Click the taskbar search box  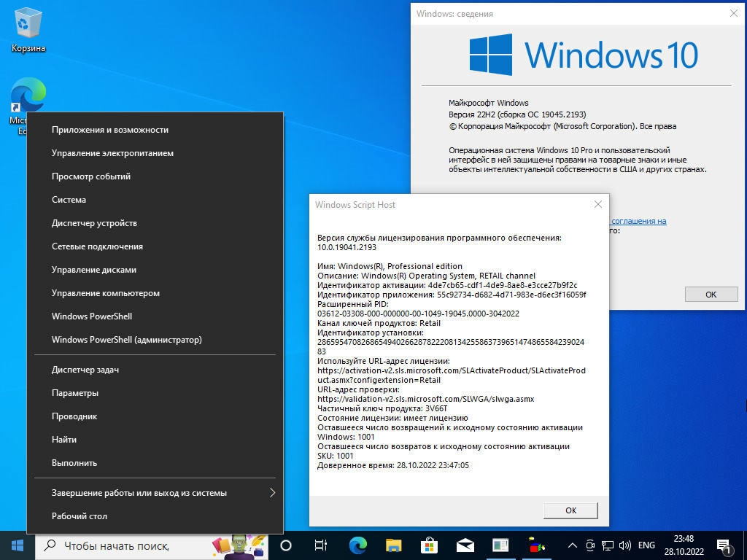(x=152, y=545)
